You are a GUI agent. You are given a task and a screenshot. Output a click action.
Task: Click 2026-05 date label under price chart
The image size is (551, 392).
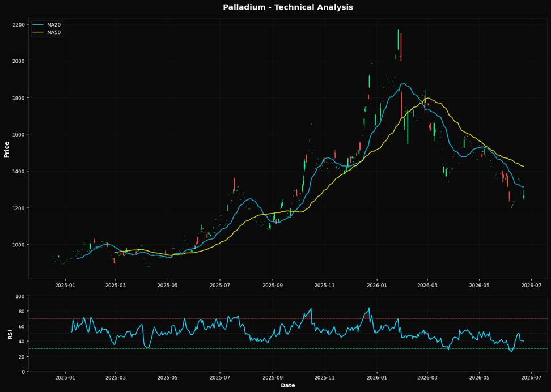point(480,286)
